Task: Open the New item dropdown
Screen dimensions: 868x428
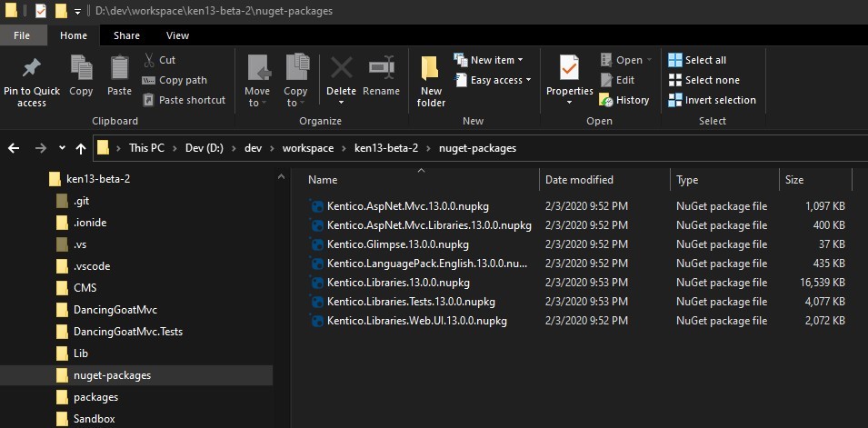Action: [488, 60]
